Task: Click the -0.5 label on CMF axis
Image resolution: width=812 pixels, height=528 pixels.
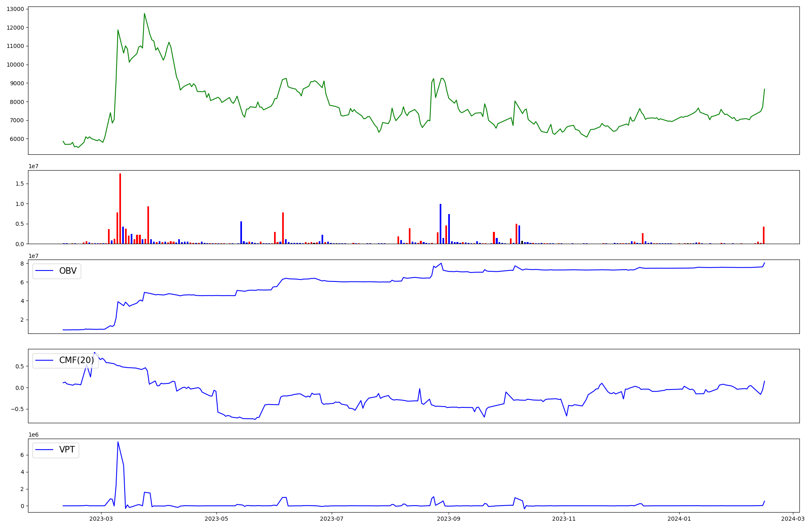Action: (x=17, y=409)
